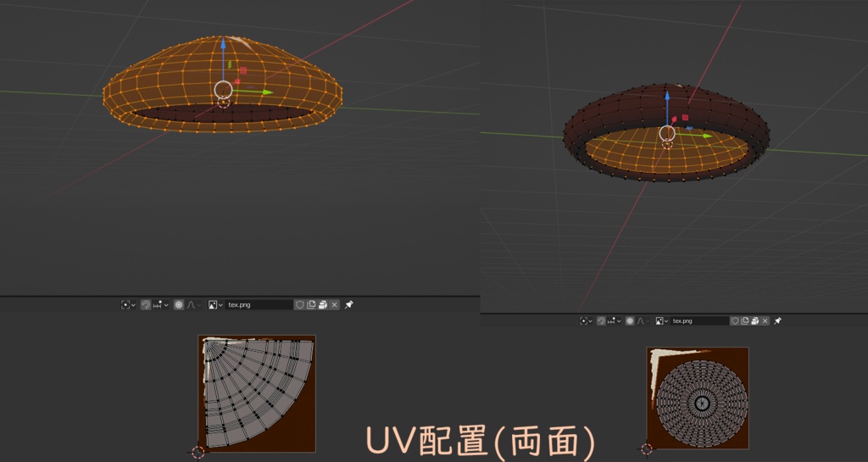Open proportional falloff curve menu, left UV editor
Viewport: 868px width, 462px height.
[x=193, y=305]
